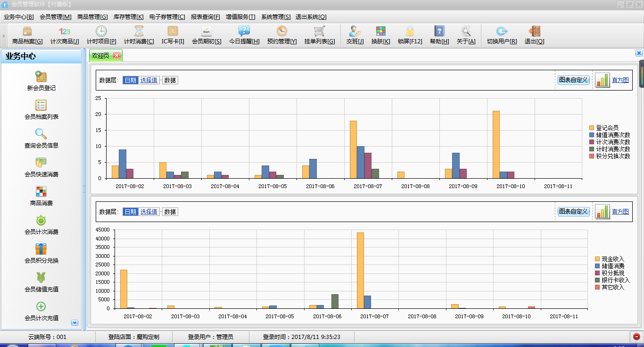Click 直方图 link in bottom chart
Screen dimensions: 644x347
pos(620,212)
